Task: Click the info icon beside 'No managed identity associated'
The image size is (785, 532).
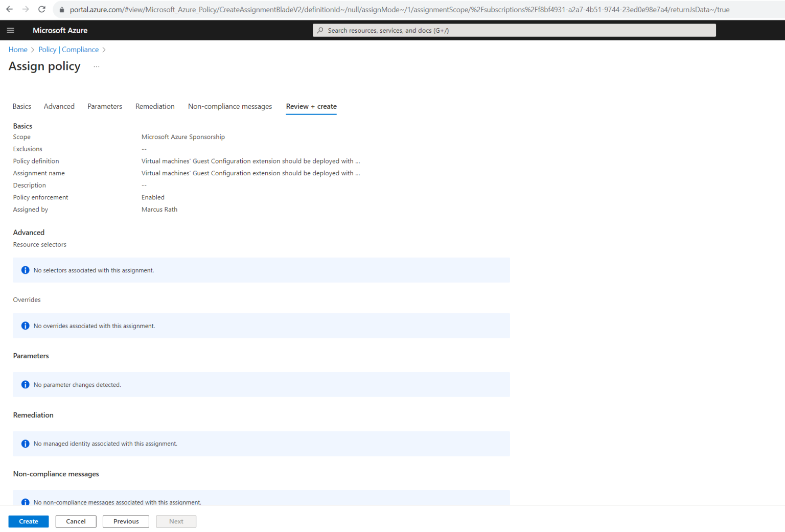Action: [25, 444]
